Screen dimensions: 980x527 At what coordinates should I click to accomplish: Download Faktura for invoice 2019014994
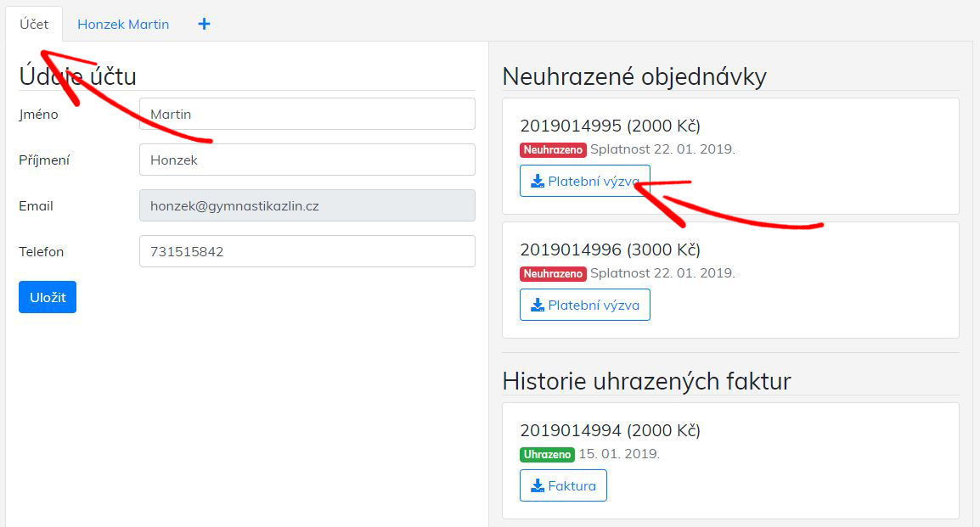tap(572, 486)
